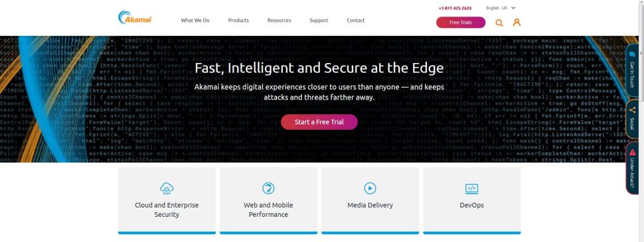Open the Products menu
The image size is (644, 242).
(238, 21)
